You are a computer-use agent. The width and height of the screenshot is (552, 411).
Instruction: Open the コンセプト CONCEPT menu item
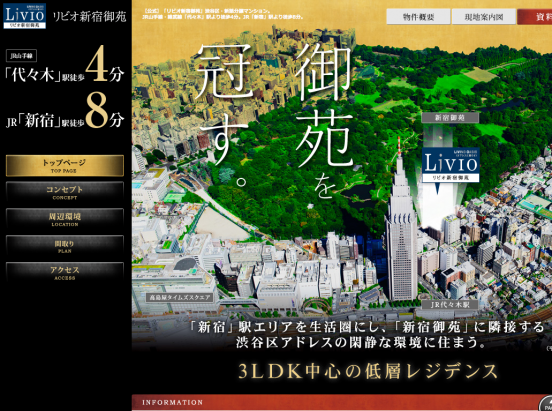coord(65,192)
